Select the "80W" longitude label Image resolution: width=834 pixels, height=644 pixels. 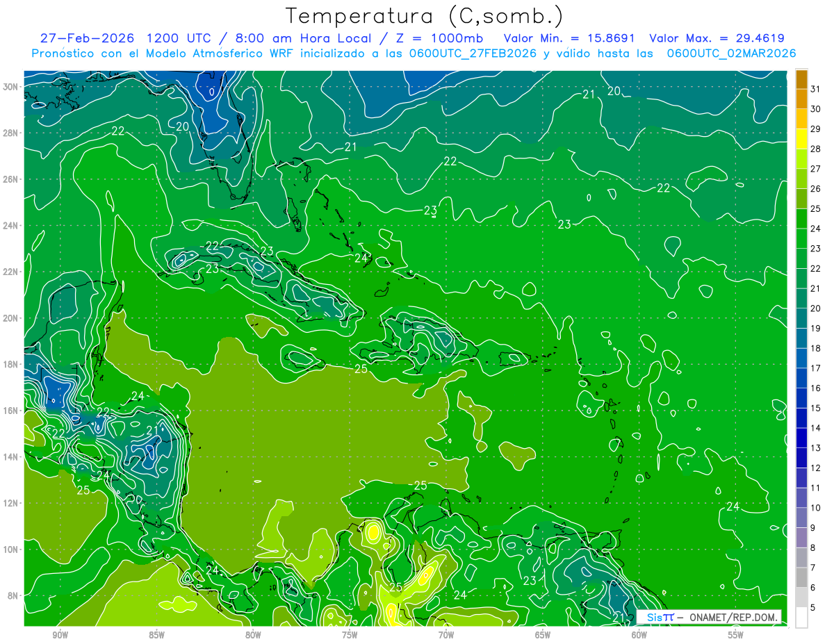tap(253, 635)
